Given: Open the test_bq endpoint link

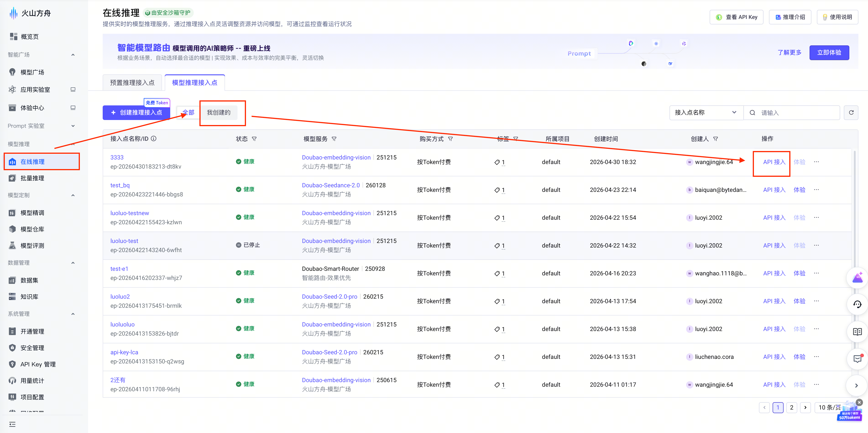Looking at the screenshot, I should tap(120, 185).
